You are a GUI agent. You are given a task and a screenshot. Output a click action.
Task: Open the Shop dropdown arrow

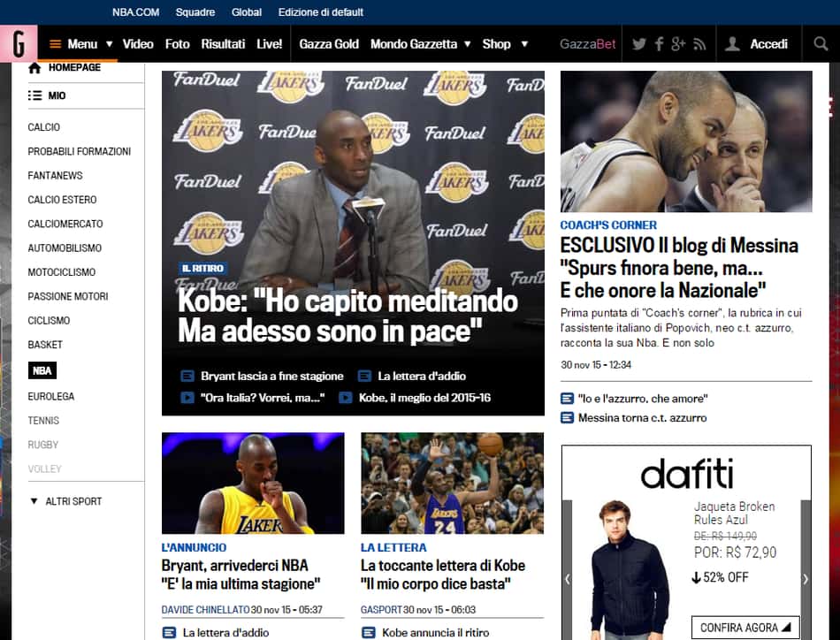click(524, 44)
